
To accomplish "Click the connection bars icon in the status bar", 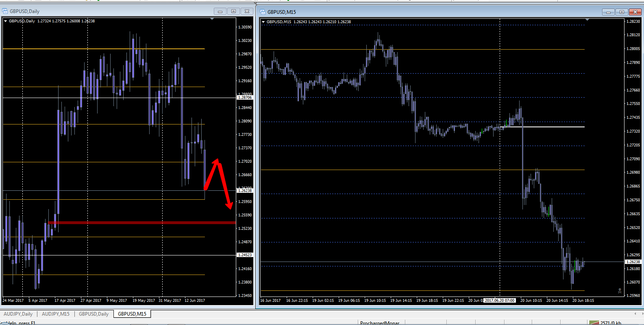I will click(x=594, y=323).
